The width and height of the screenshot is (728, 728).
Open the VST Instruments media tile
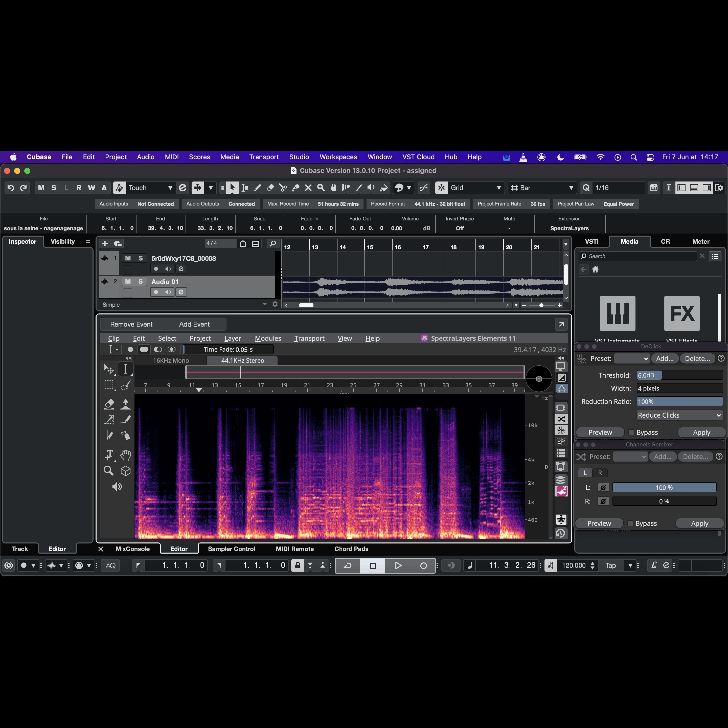click(x=617, y=313)
